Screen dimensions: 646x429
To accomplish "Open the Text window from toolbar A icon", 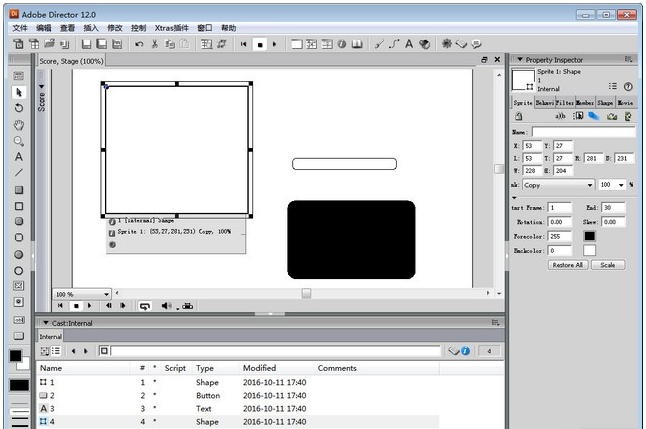I will (409, 44).
